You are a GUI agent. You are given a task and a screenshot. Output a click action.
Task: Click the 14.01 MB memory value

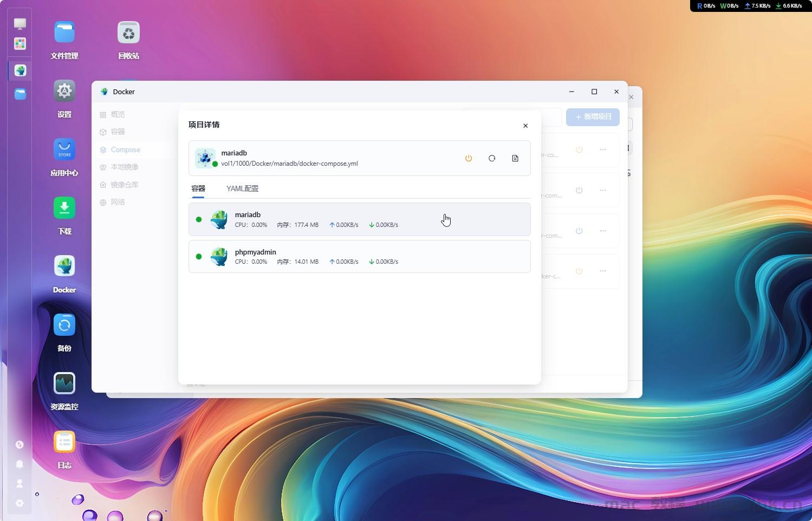[x=306, y=262]
